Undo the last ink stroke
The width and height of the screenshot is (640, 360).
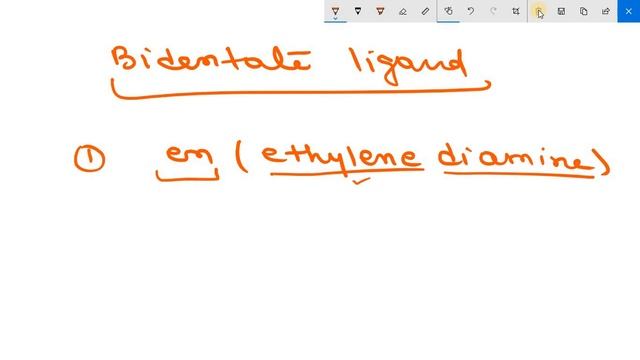pos(471,11)
